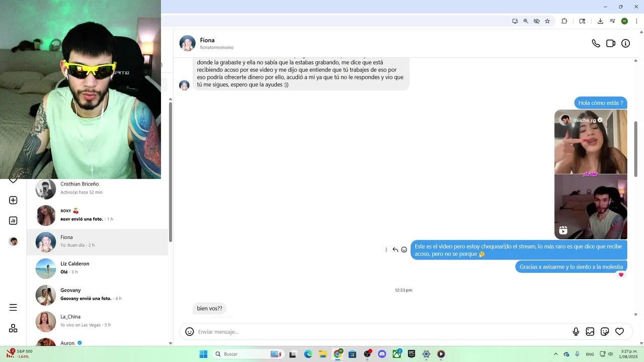Open the browser extensions puzzle icon
The width and height of the screenshot is (644, 362).
[x=564, y=21]
